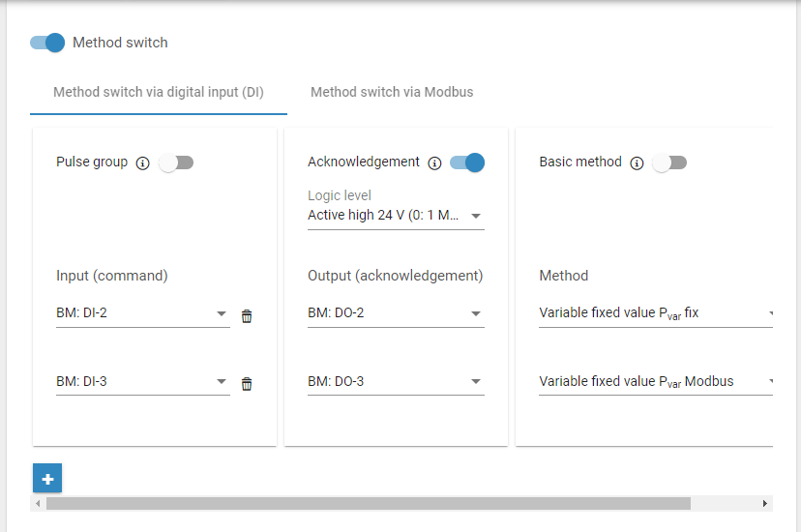Image resolution: width=801 pixels, height=532 pixels.
Task: Disable the Method switch toggle
Action: pos(47,43)
